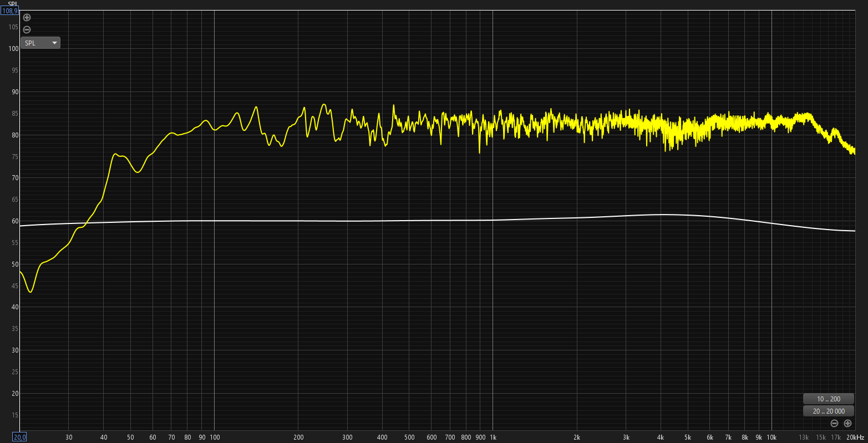Click the 15 SPL axis label
Viewport: 868px width, 443px height.
tap(16, 415)
